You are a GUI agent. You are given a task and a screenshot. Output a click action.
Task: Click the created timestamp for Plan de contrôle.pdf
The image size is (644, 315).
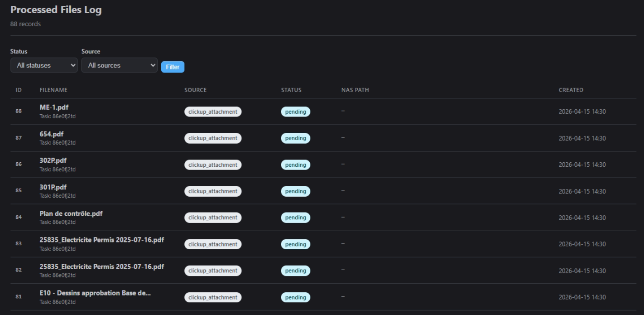582,218
